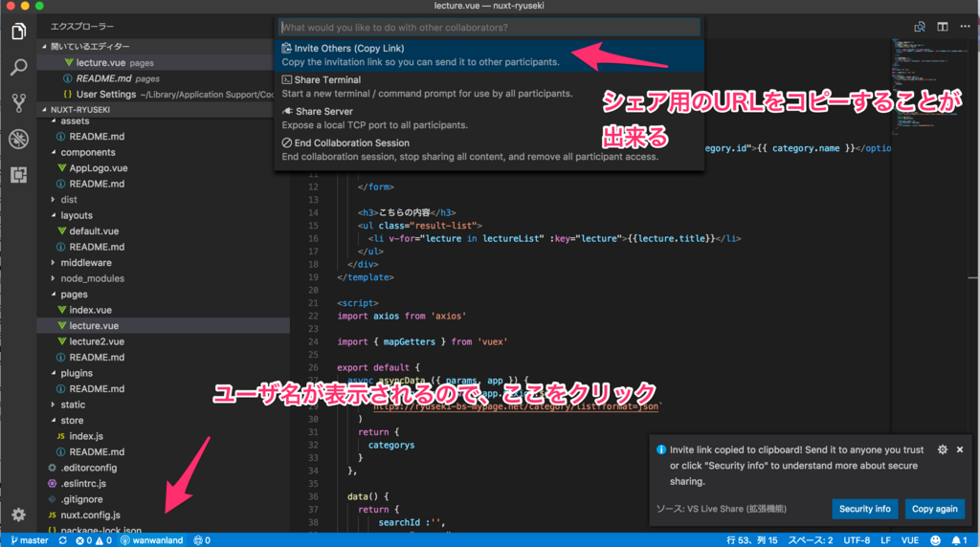980x547 pixels.
Task: Open the Debug view in activity bar
Action: point(19,139)
